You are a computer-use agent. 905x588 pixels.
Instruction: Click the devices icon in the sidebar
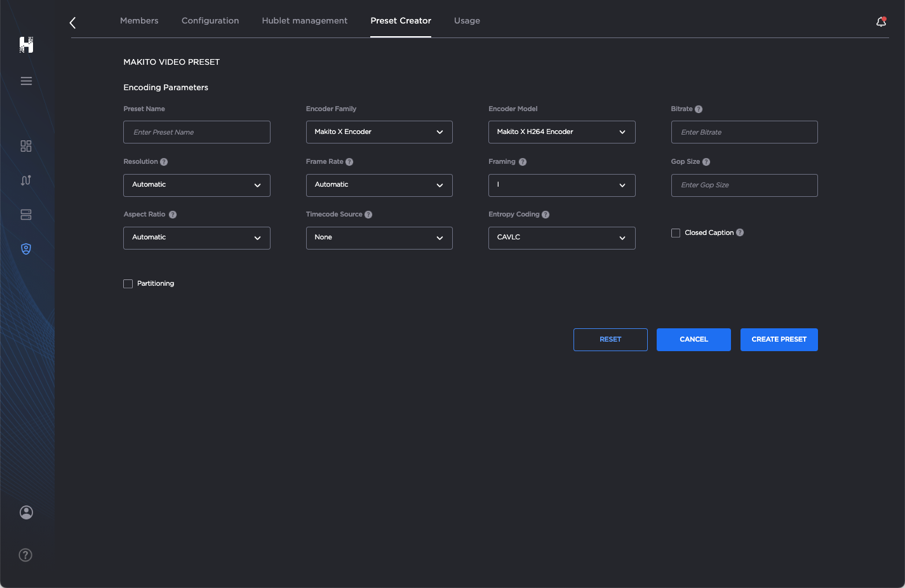(26, 214)
